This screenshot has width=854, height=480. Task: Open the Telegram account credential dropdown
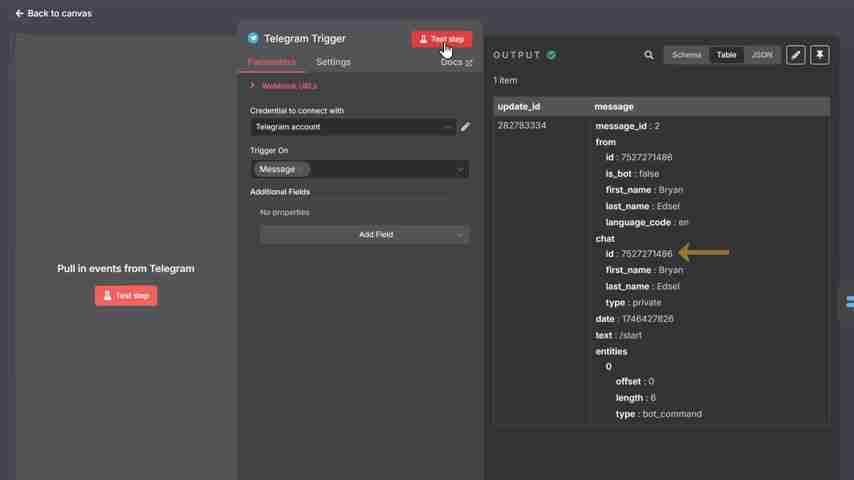pyautogui.click(x=353, y=127)
